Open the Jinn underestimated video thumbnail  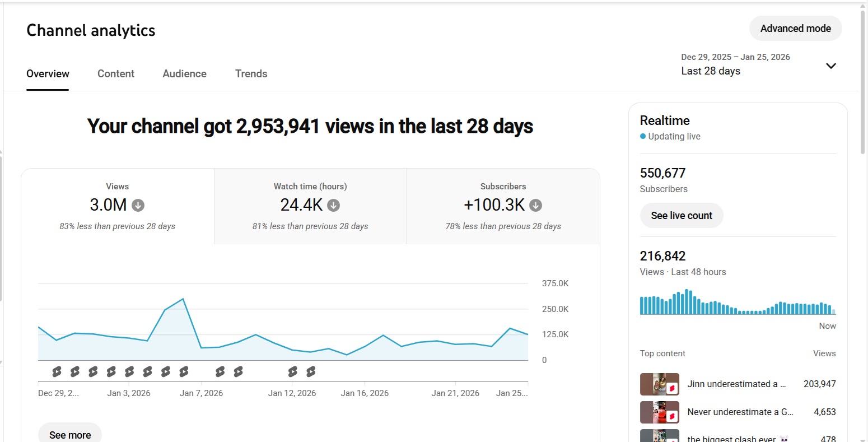pos(659,384)
